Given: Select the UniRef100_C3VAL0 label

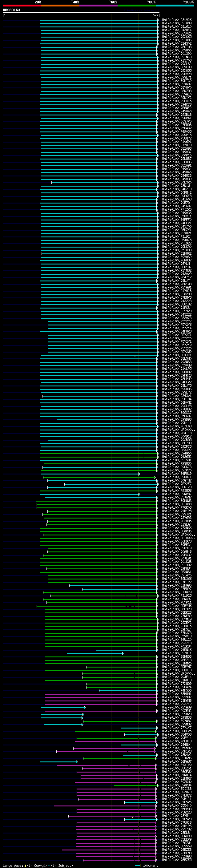Looking at the screenshot, I should 177,94.
